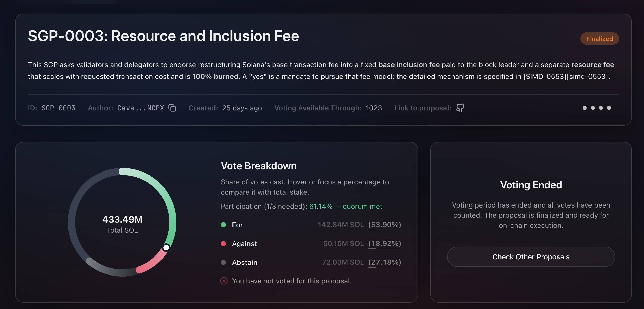Viewport: 644px width, 309px height.
Task: Click the white marker on the donut chart
Action: pos(166,247)
